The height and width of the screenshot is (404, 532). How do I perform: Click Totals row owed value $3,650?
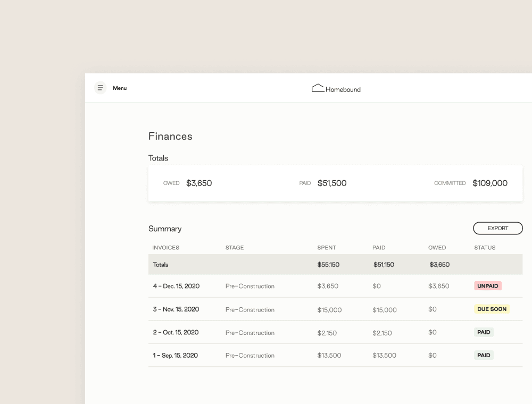[x=439, y=265]
